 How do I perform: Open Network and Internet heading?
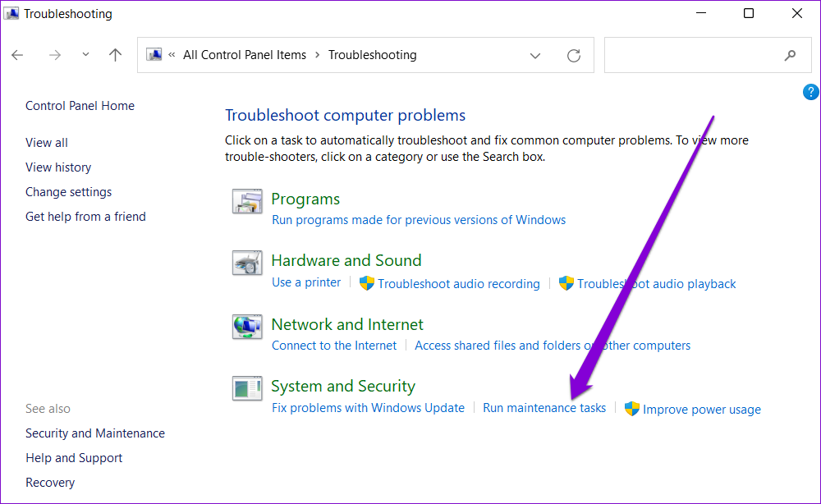tap(347, 324)
